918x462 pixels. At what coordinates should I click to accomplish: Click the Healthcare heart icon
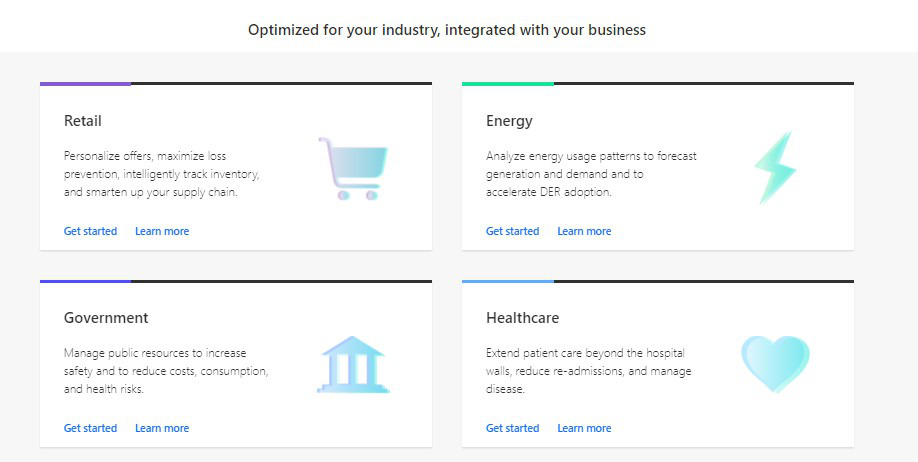tap(775, 364)
